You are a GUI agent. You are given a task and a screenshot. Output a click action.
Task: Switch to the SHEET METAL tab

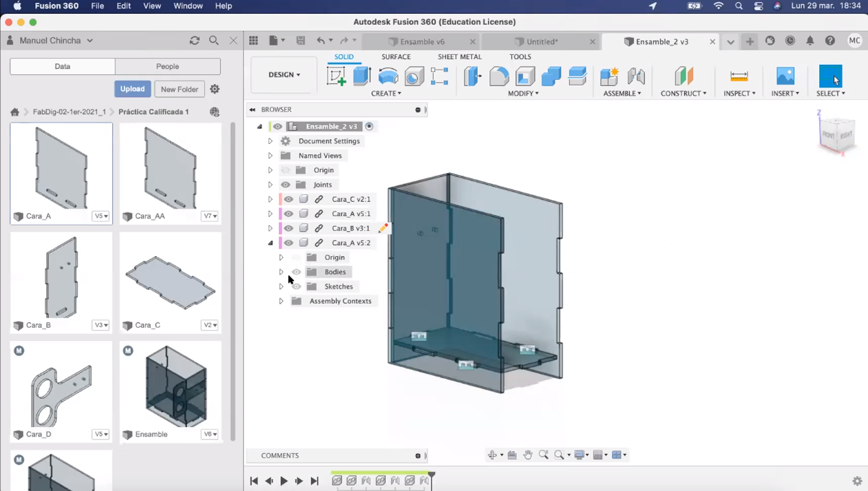(x=460, y=57)
